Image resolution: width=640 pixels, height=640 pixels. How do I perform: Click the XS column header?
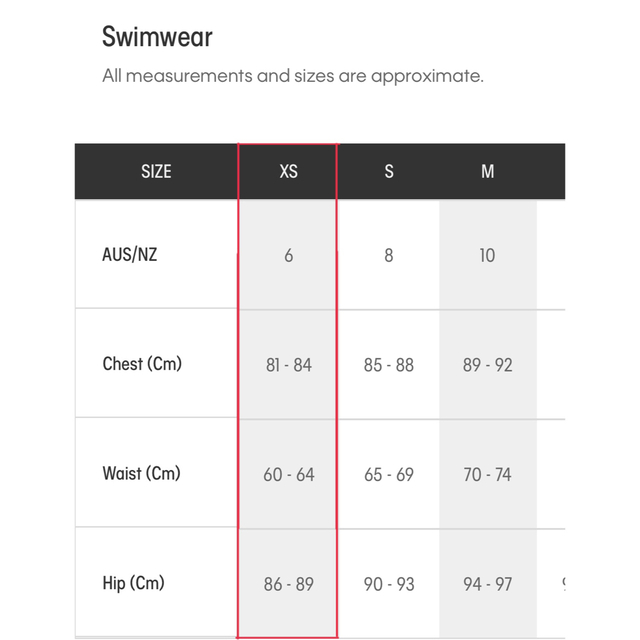[288, 171]
